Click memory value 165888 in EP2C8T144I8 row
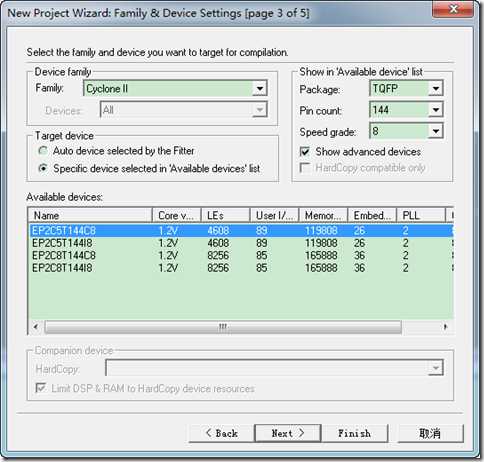Viewport: 484px width, 462px height. click(321, 268)
